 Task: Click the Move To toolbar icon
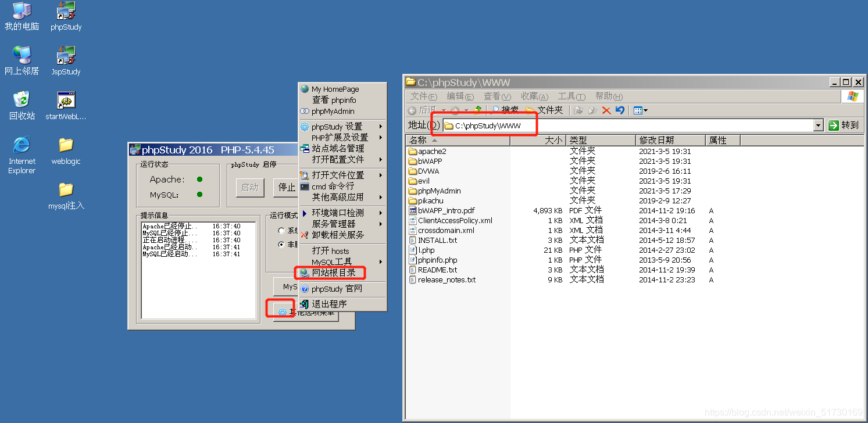(578, 110)
